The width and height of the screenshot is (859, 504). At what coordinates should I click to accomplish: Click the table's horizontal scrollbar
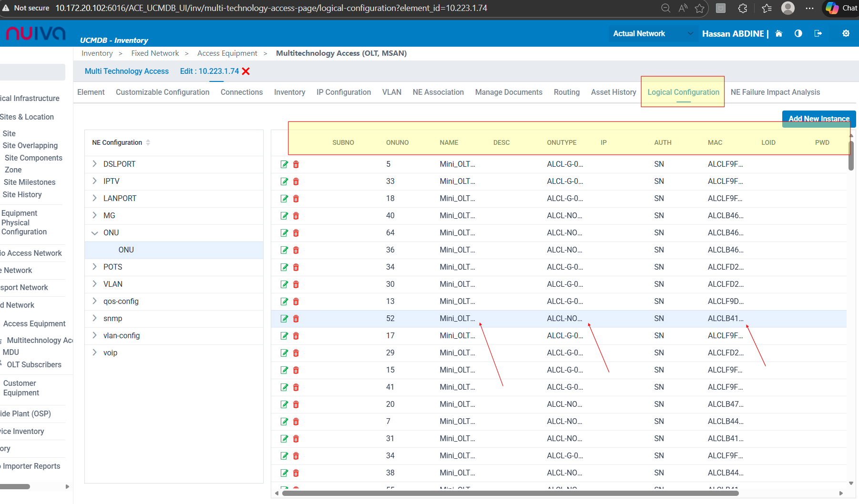tap(510, 493)
